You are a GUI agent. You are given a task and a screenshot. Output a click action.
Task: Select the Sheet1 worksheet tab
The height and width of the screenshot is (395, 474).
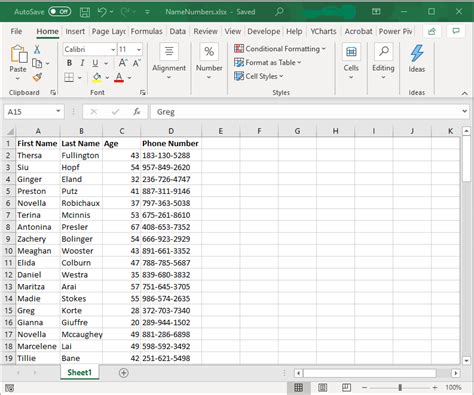point(80,372)
